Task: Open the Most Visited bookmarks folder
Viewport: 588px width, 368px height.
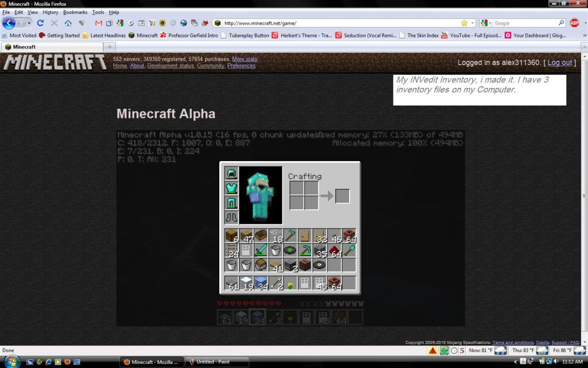Action: point(19,35)
